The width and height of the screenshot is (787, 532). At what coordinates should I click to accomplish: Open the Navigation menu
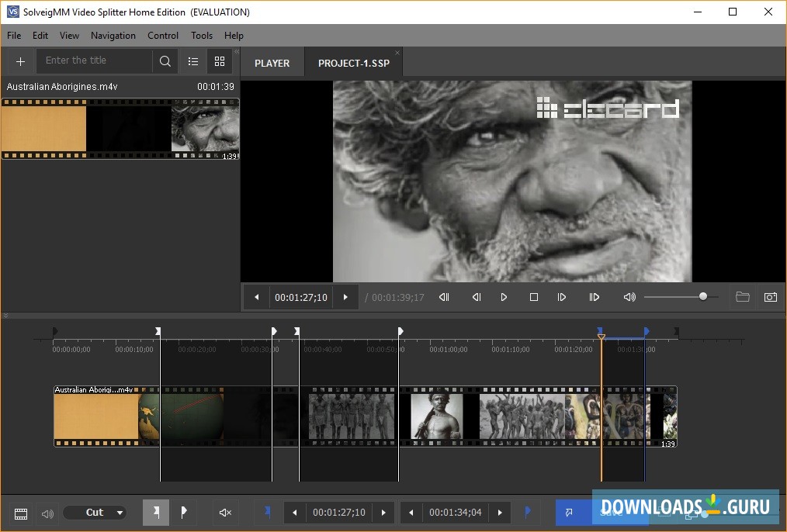(x=113, y=36)
